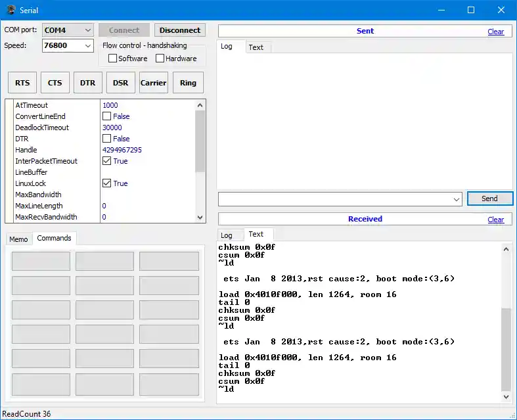Switch Received panel to Log tab
Viewport: 517px width, 420px height.
(227, 235)
